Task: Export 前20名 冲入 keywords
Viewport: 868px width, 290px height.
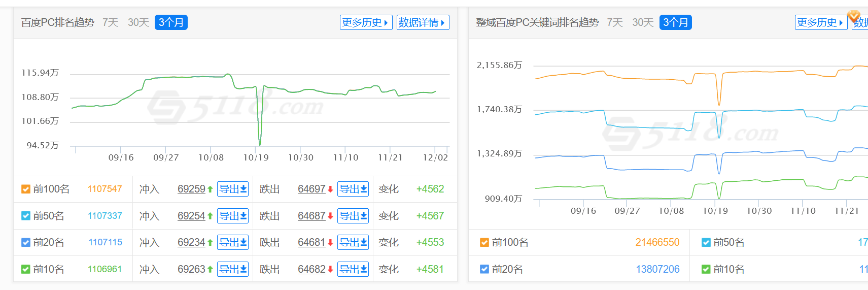Action: (233, 242)
